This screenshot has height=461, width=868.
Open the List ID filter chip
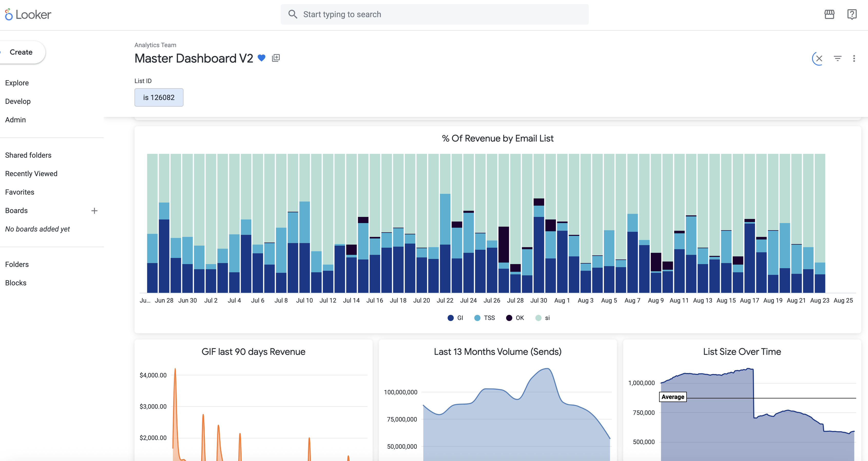click(x=159, y=97)
